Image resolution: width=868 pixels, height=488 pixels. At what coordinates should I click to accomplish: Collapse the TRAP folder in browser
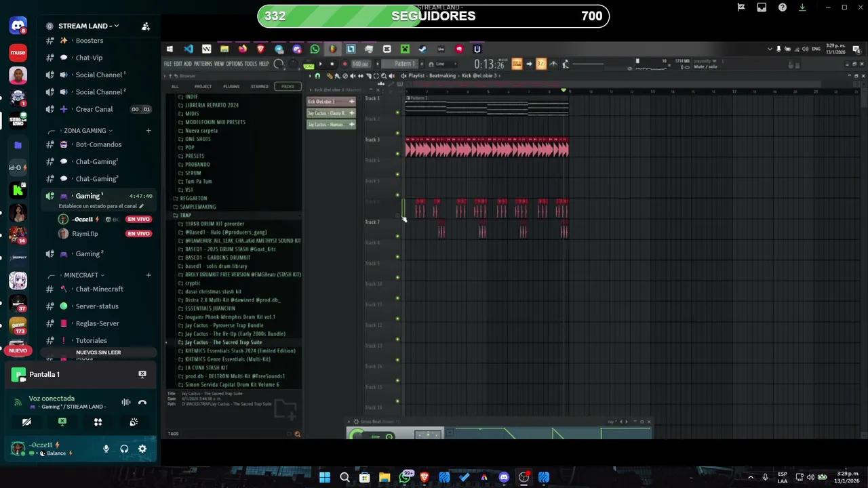(185, 215)
